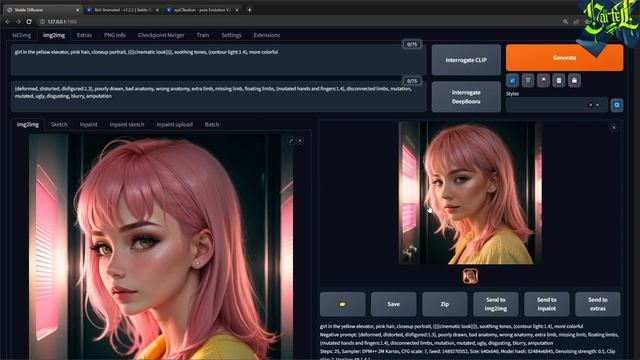
Task: Click the read generation parameters arrow icon
Action: click(512, 80)
